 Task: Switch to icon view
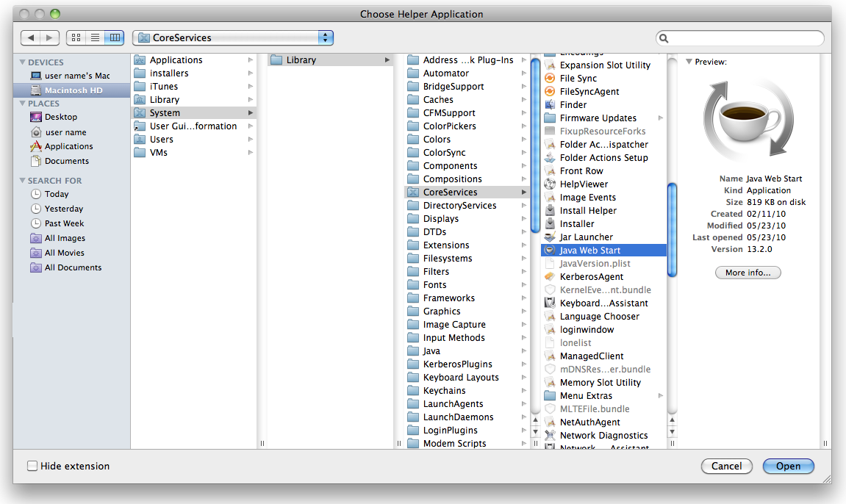click(76, 37)
